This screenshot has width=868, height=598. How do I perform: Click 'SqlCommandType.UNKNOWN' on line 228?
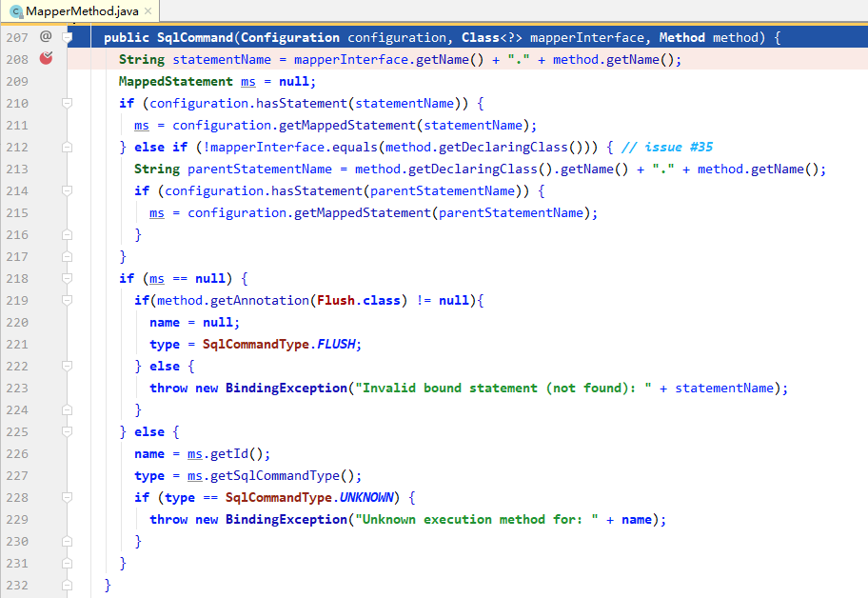pyautogui.click(x=309, y=497)
